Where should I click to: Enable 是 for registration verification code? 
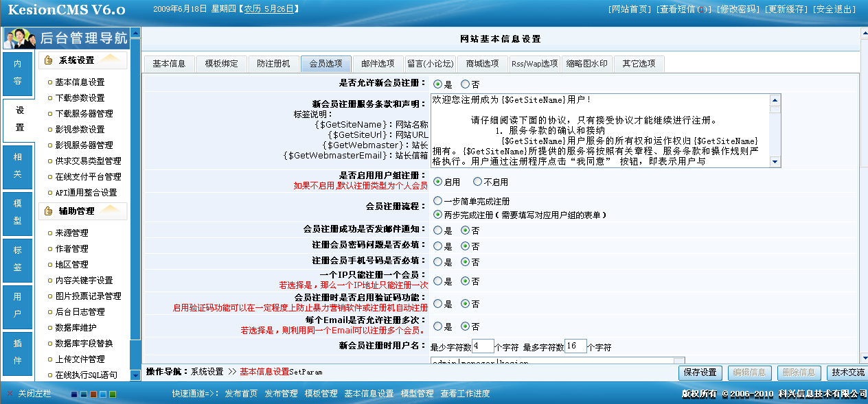point(437,303)
